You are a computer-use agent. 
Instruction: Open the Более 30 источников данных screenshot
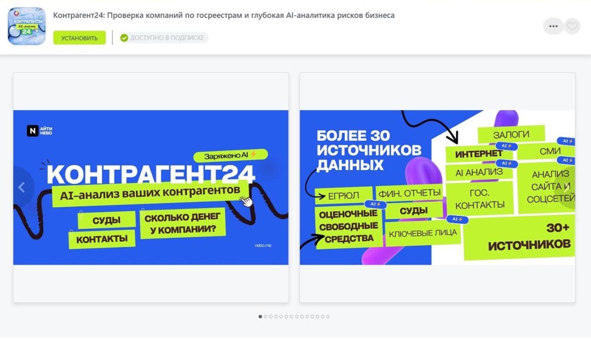click(x=437, y=187)
